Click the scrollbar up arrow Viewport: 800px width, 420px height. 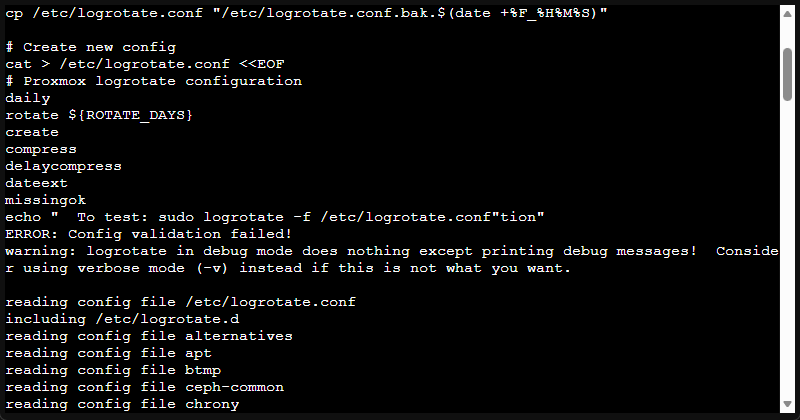tap(788, 12)
